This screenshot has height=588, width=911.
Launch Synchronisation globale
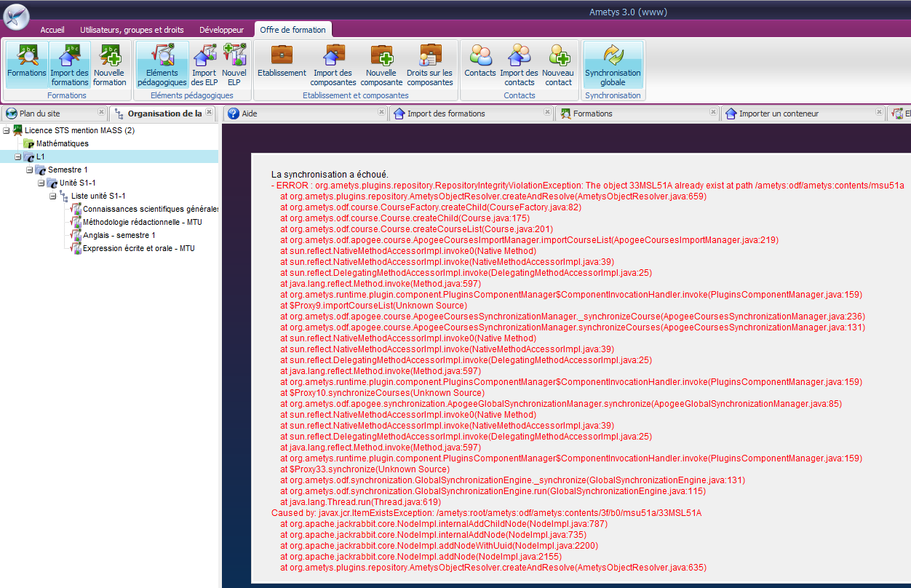(613, 64)
